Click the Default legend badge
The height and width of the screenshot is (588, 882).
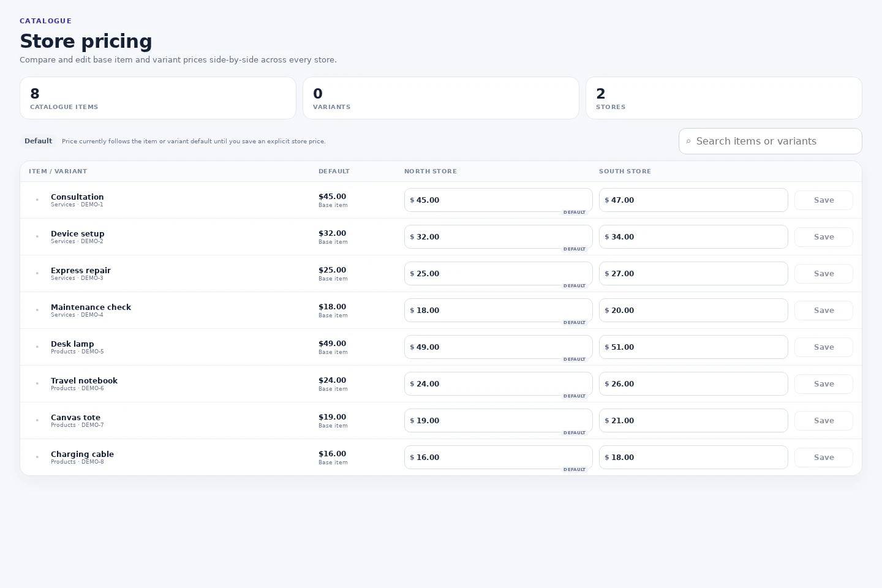38,141
